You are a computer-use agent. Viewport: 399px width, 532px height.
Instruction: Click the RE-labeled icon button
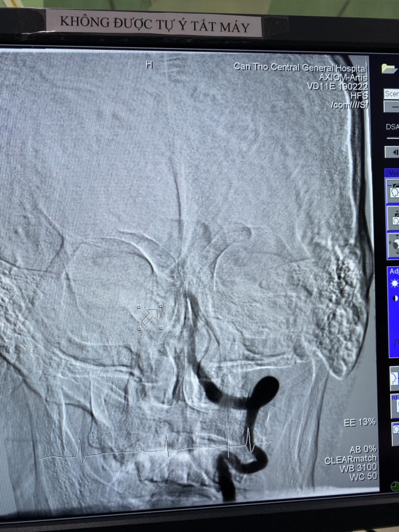point(395,405)
